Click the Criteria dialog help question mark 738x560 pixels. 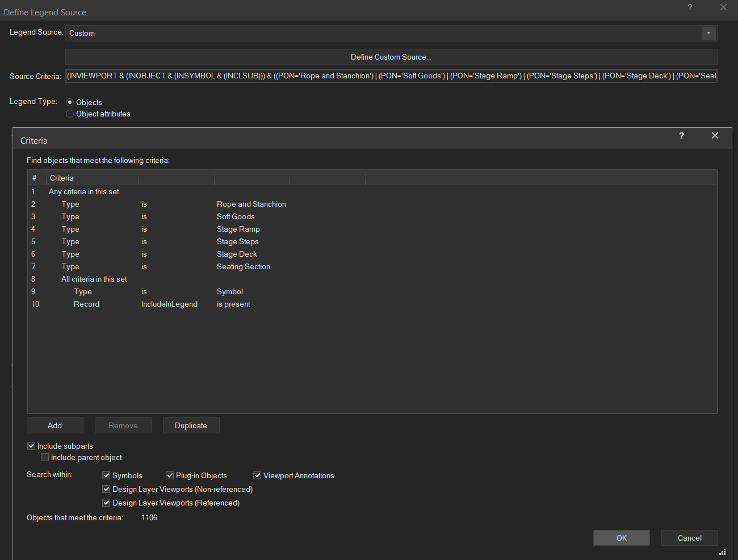coord(681,136)
